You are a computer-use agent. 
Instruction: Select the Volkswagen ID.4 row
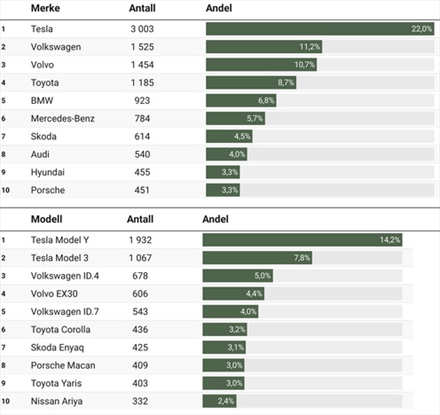[x=207, y=276]
